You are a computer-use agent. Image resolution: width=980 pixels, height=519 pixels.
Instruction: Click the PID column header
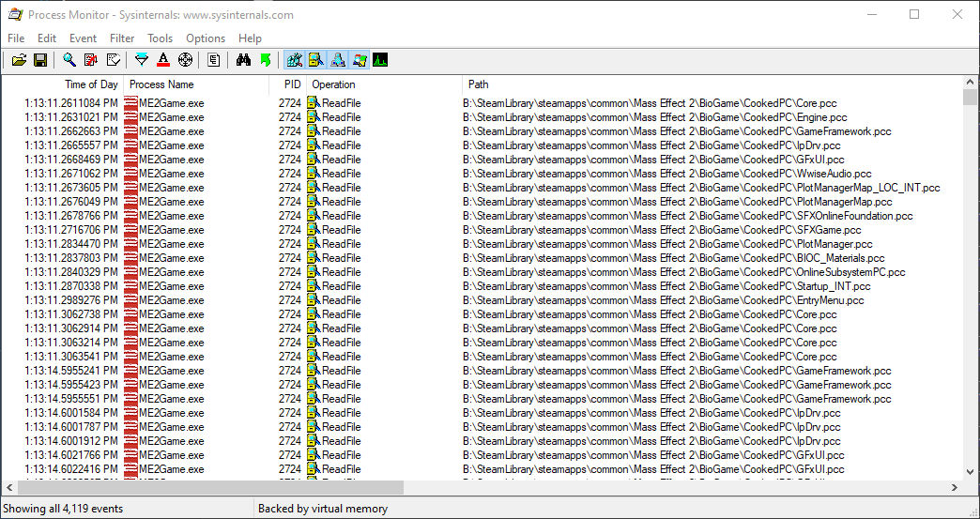pos(287,84)
